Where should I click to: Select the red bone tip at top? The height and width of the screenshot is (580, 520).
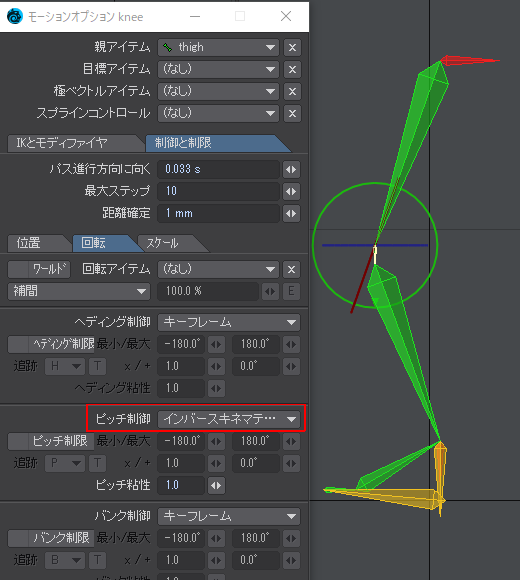[470, 60]
